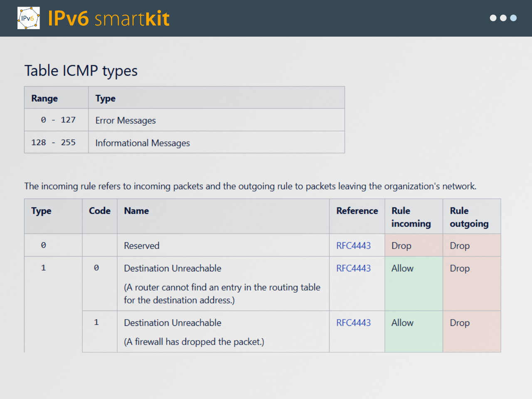The width and height of the screenshot is (532, 399).
Task: Follow RFC4443 link for the firewall dropped row
Action: pos(353,323)
